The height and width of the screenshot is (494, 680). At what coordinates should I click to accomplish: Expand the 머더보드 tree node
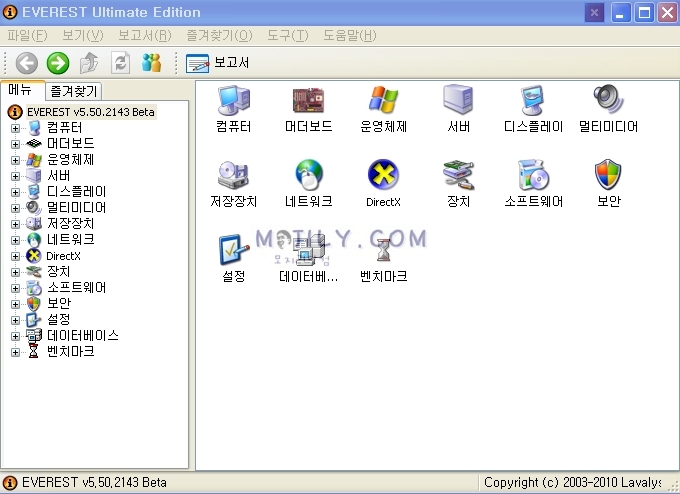pos(15,144)
